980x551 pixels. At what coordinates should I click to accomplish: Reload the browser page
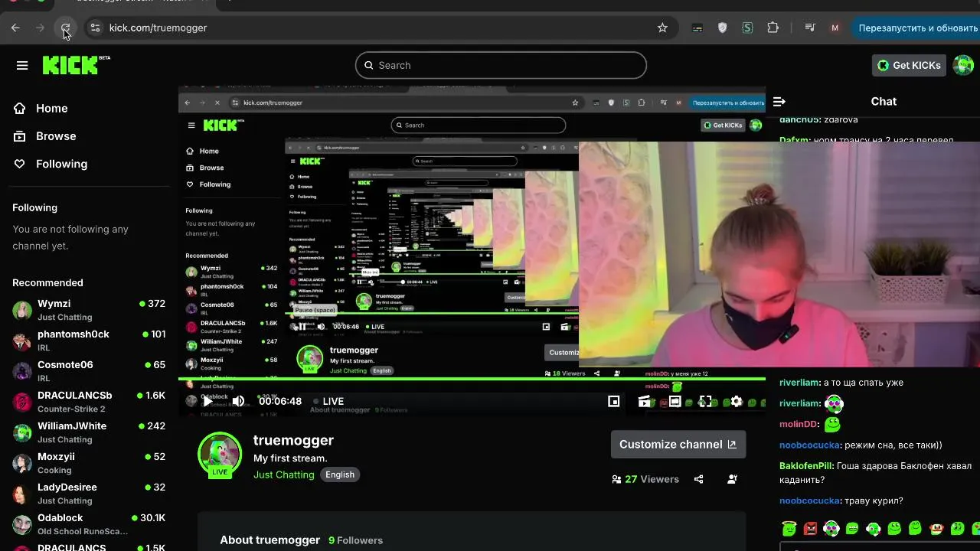pyautogui.click(x=66, y=28)
